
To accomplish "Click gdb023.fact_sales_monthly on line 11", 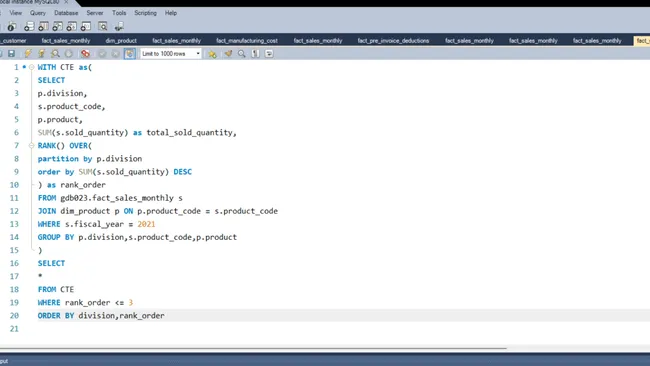I will pos(117,198).
